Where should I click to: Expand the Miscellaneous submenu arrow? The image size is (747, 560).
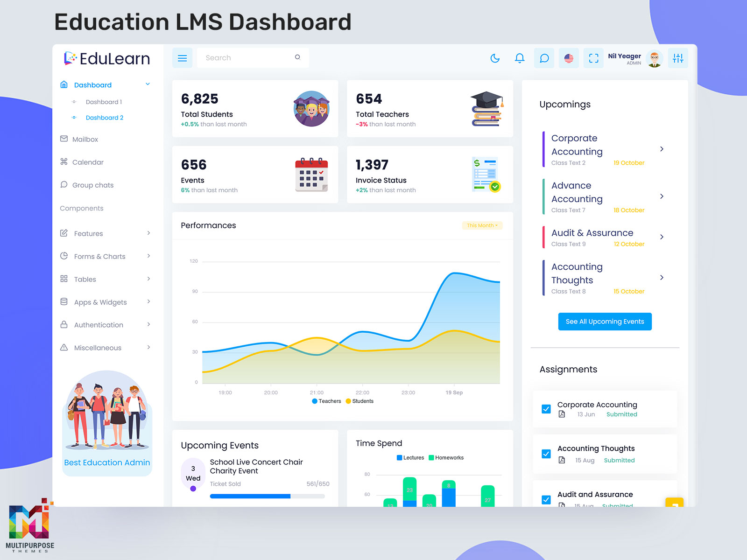[x=148, y=347]
